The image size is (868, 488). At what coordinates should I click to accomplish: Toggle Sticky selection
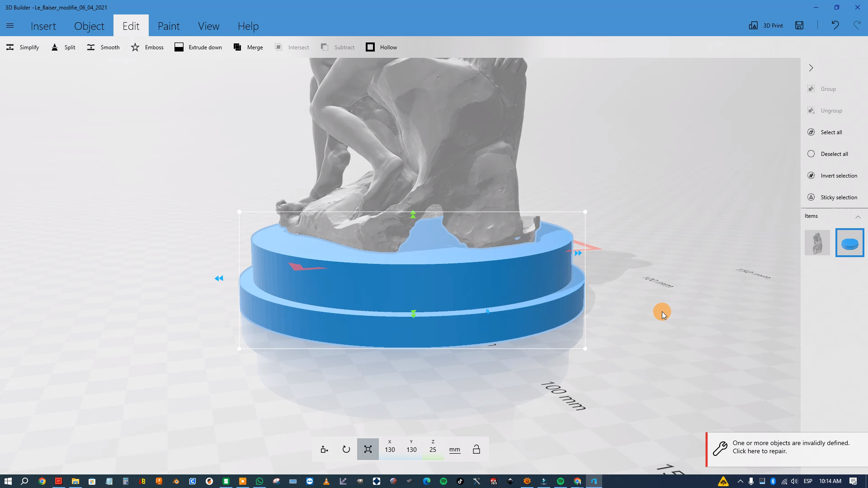click(x=832, y=197)
